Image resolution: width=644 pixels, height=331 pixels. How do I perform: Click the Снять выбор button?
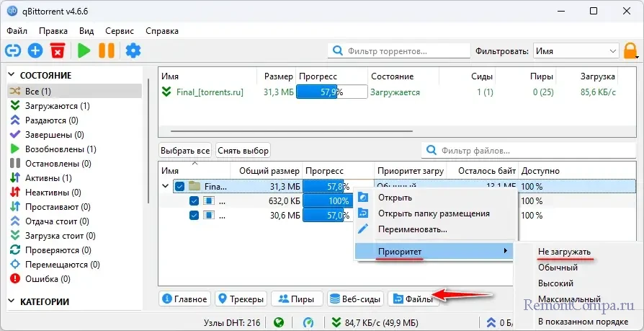[243, 151]
